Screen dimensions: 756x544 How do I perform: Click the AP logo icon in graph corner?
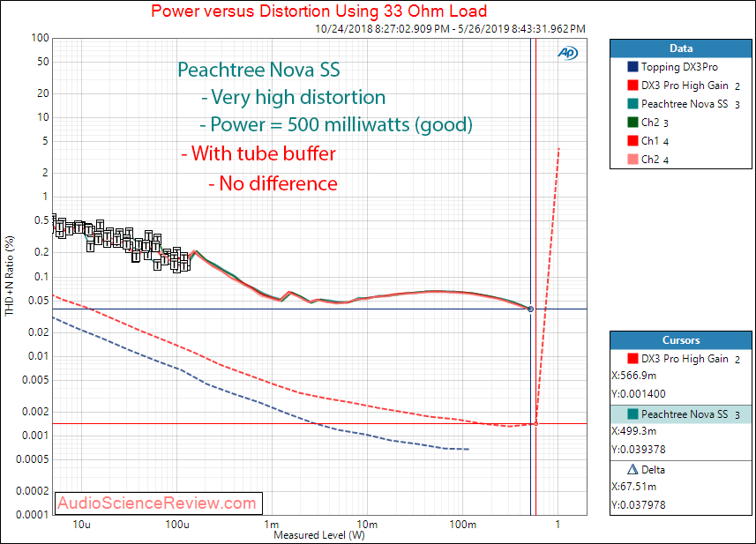click(567, 53)
